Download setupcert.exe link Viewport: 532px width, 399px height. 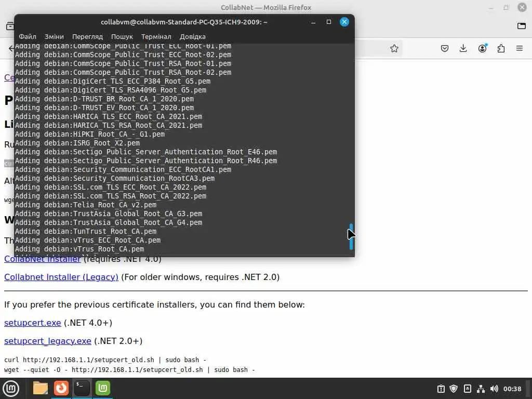pos(33,323)
